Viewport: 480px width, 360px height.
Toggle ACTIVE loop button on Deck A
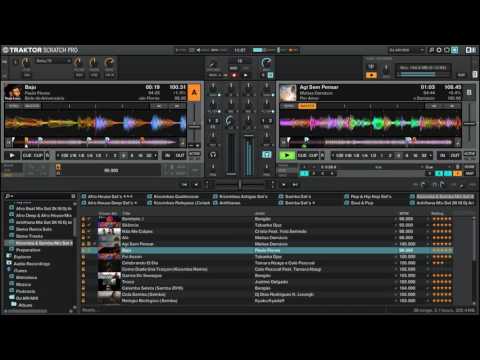pyautogui.click(x=194, y=154)
